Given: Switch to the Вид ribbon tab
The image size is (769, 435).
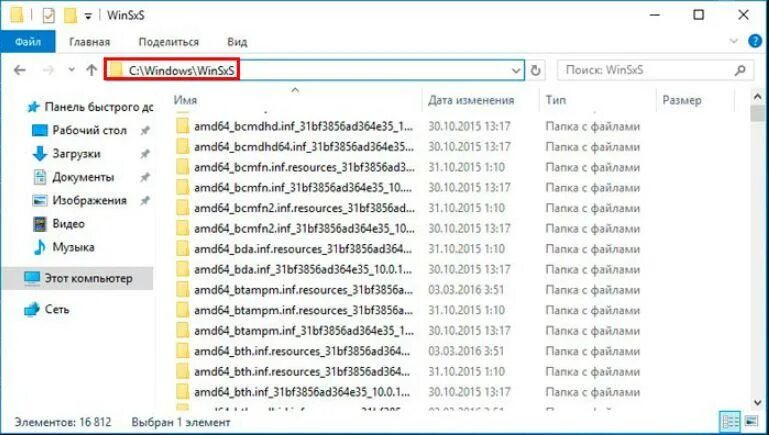Looking at the screenshot, I should (237, 42).
